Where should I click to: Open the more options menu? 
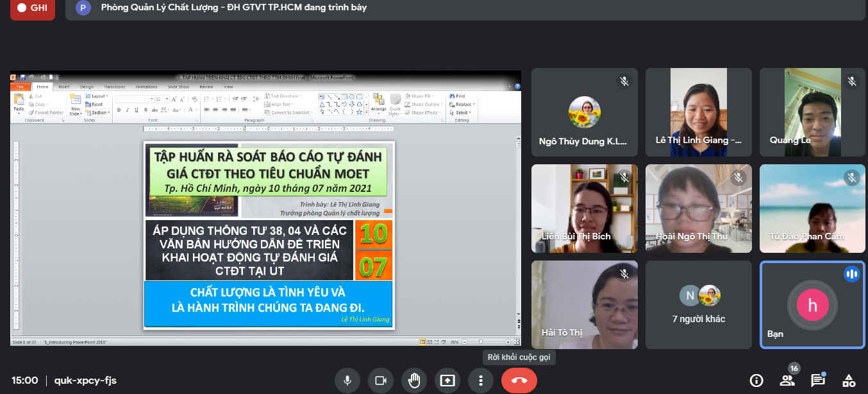pos(480,381)
